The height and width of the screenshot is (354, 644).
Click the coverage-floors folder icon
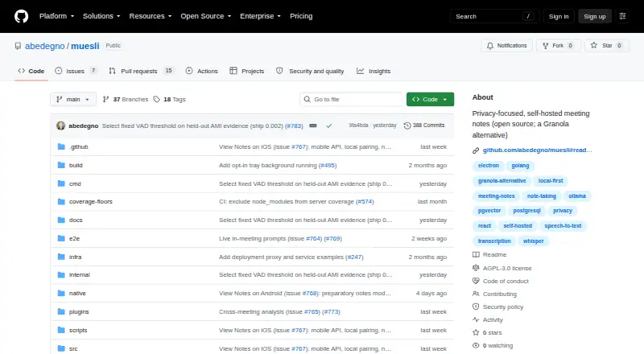[61, 202]
